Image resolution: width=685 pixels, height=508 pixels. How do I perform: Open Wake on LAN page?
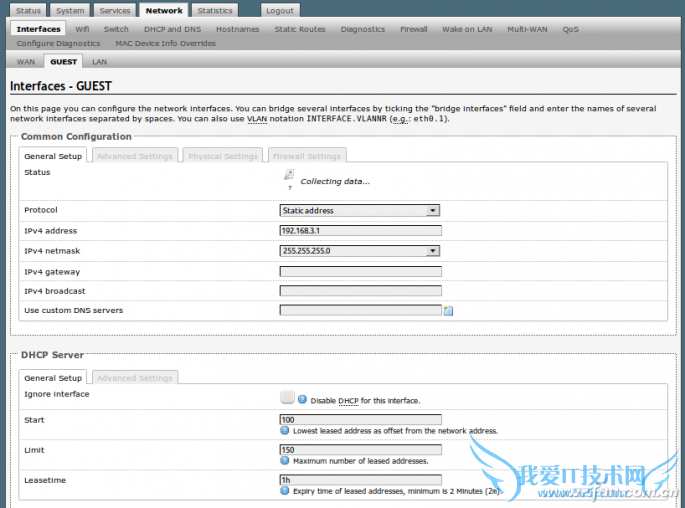click(x=467, y=29)
